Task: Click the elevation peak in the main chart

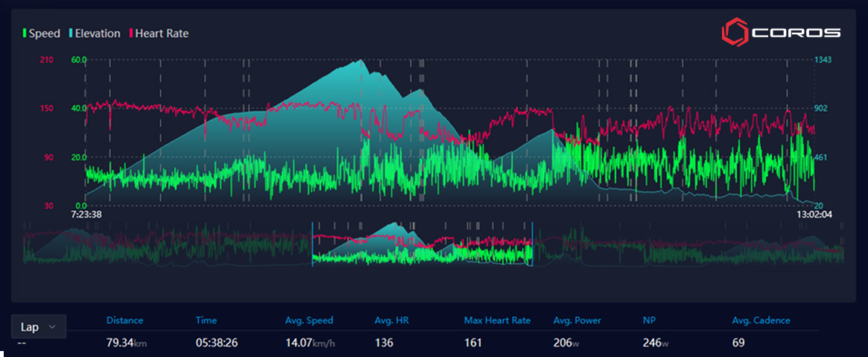Action: click(x=361, y=60)
